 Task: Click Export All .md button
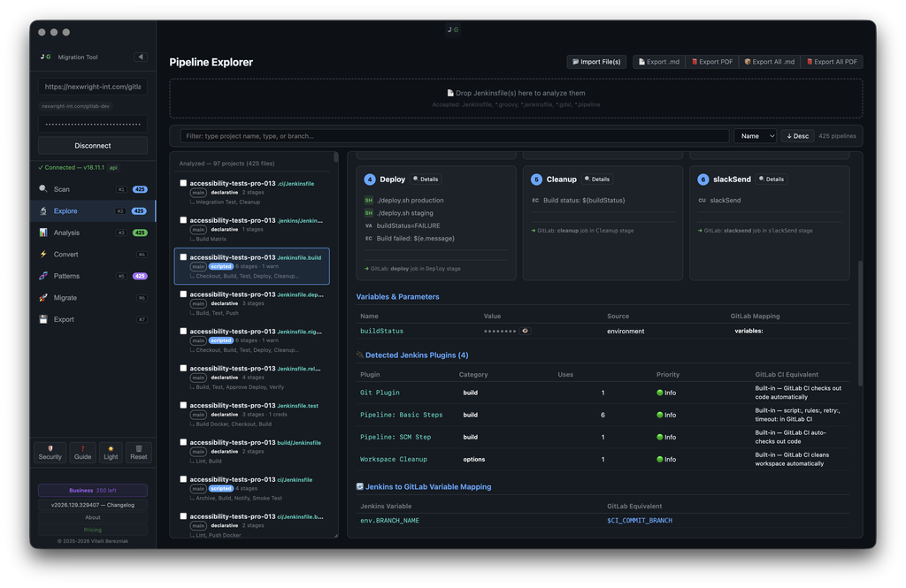click(769, 62)
